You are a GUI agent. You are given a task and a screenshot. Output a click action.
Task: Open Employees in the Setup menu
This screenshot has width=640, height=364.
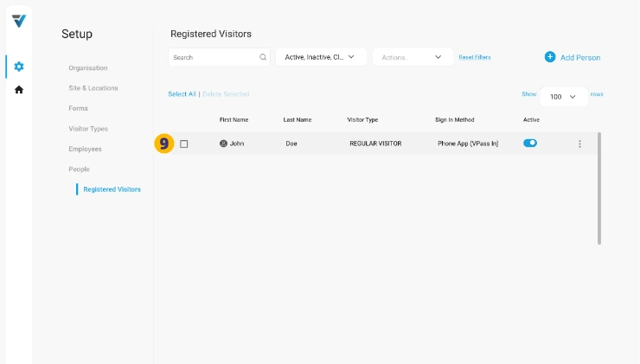tap(85, 149)
